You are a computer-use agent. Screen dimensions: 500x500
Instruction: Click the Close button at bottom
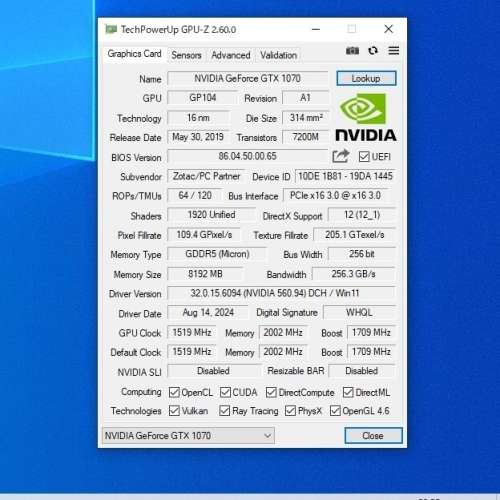(373, 436)
